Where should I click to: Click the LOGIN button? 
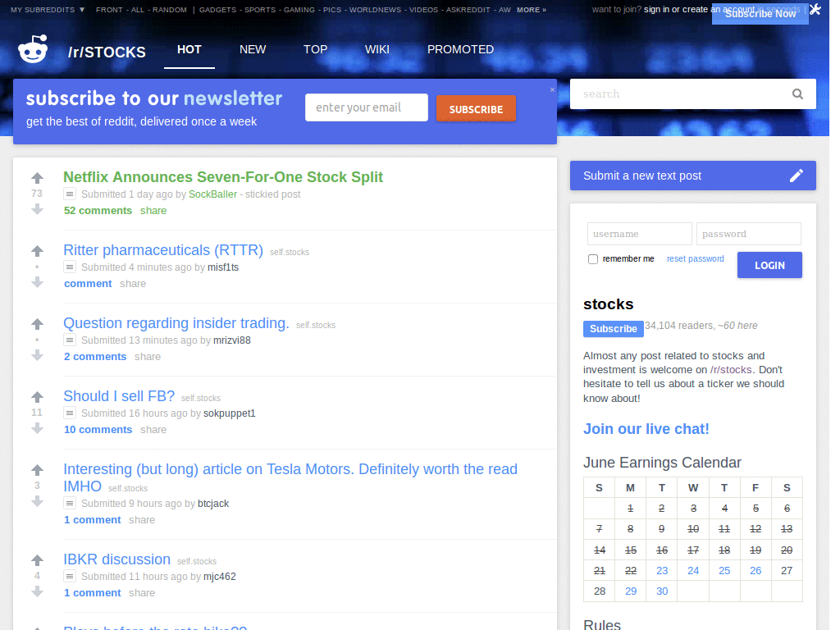click(769, 265)
